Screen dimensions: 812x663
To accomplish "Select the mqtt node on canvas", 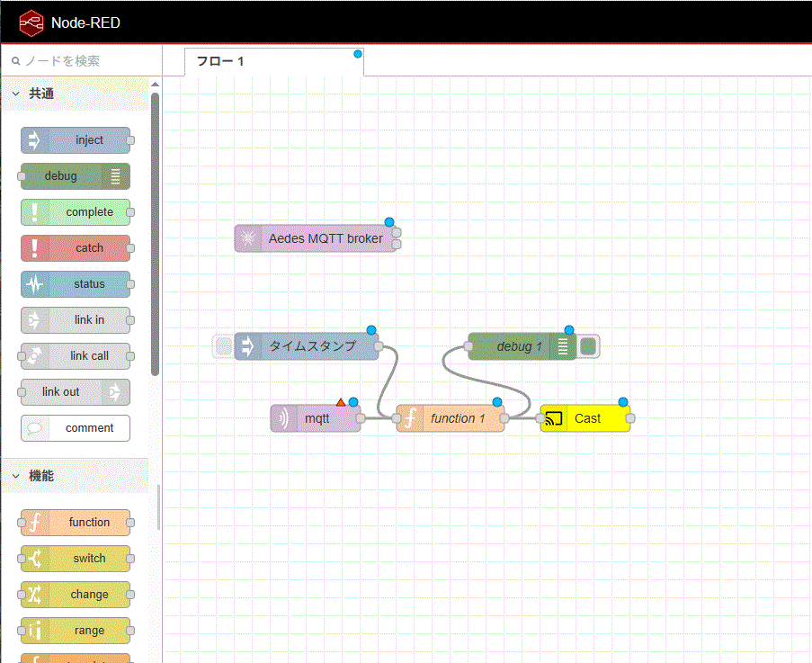I will tap(316, 418).
